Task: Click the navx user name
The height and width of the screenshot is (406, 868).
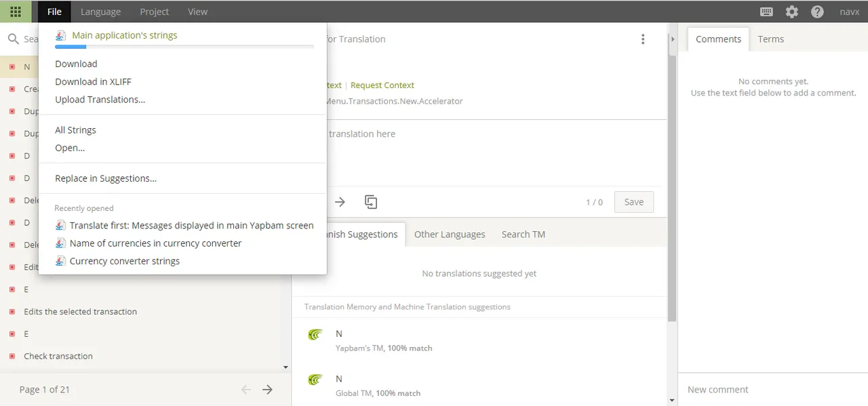Action: [849, 12]
